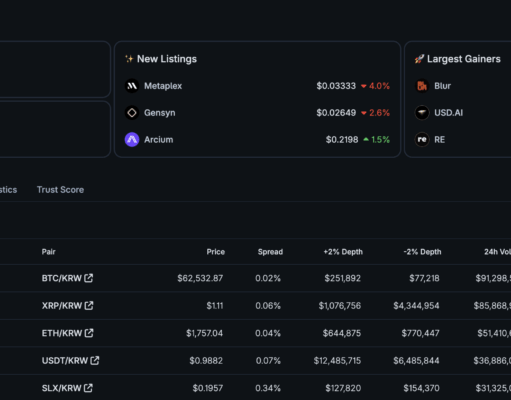This screenshot has height=400, width=511.
Task: Click Arcium price $0.2198
Action: coord(342,140)
